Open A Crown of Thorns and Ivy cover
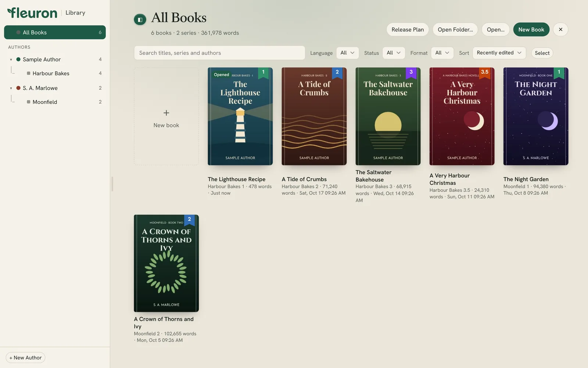 (x=166, y=263)
